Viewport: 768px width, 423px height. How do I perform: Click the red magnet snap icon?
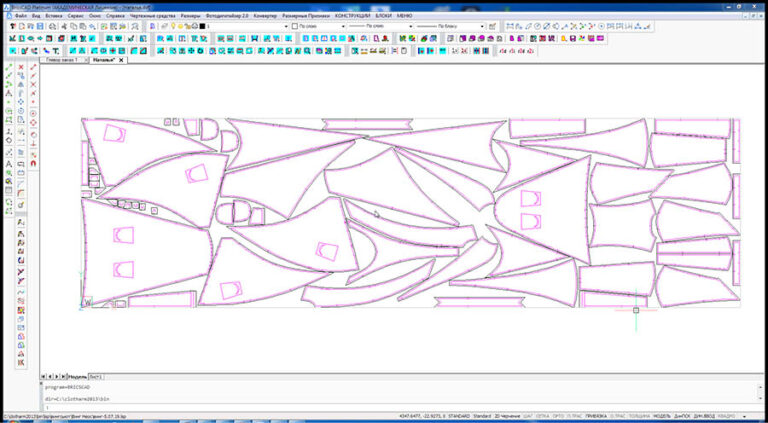coord(33,163)
